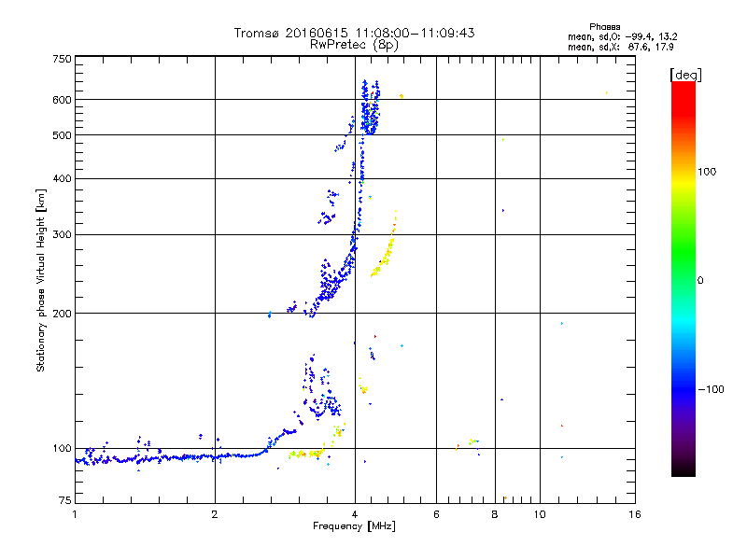Click the y-axis tick label '750'

click(62, 59)
